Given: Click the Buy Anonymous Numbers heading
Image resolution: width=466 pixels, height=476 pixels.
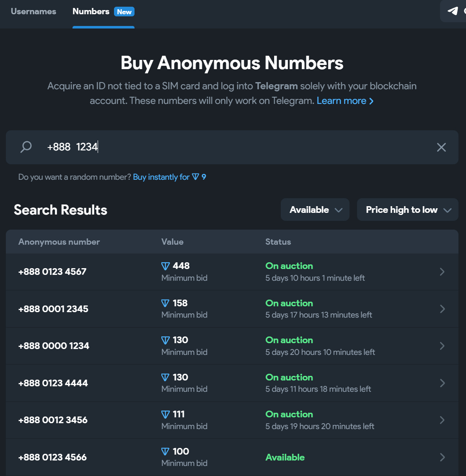Looking at the screenshot, I should coord(232,63).
